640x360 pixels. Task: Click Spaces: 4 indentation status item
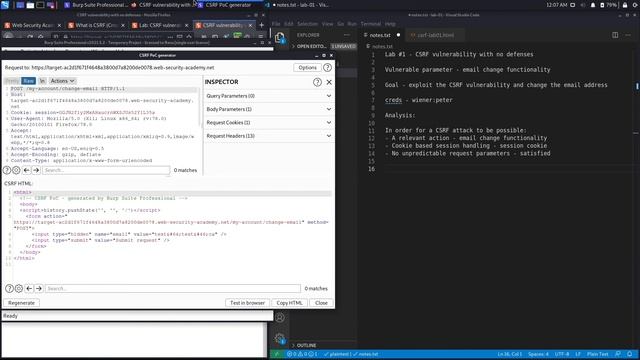(538, 354)
